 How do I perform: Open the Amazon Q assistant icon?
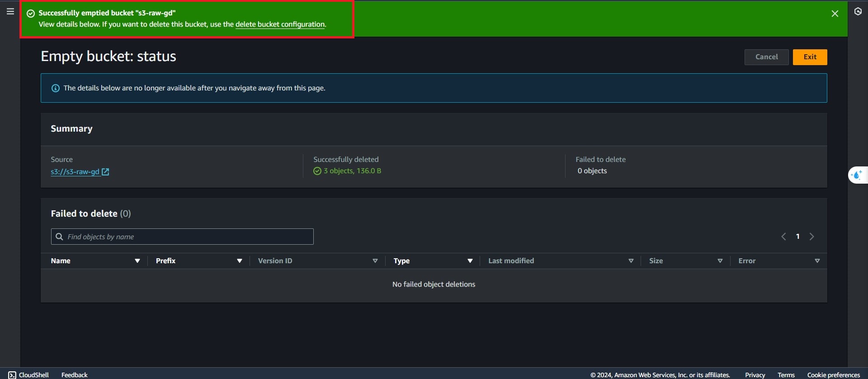coord(857,175)
